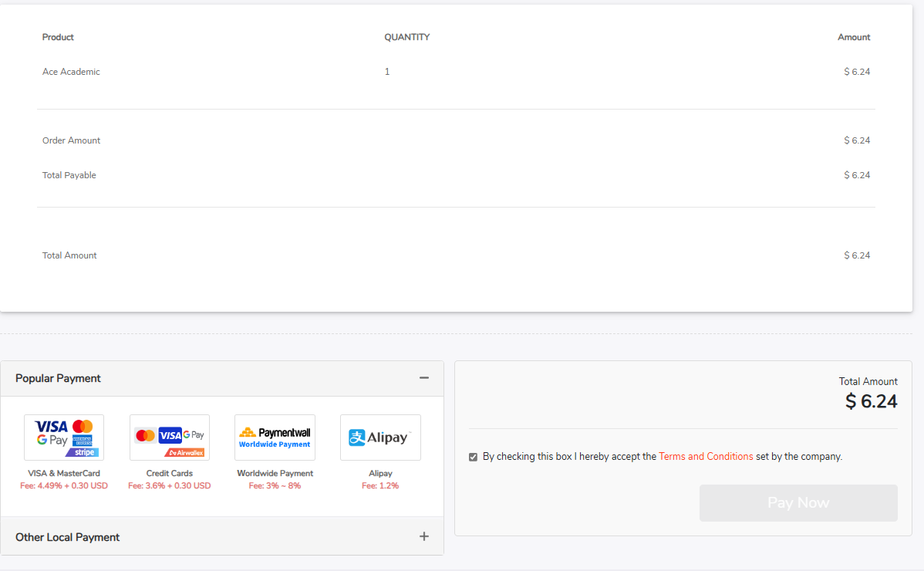The width and height of the screenshot is (924, 571).
Task: Click the Fee: 1.2% text under Alipay
Action: pyautogui.click(x=380, y=486)
